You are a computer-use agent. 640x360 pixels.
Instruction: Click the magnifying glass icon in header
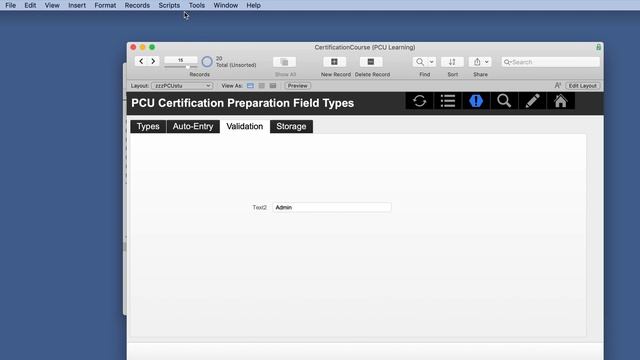click(504, 101)
